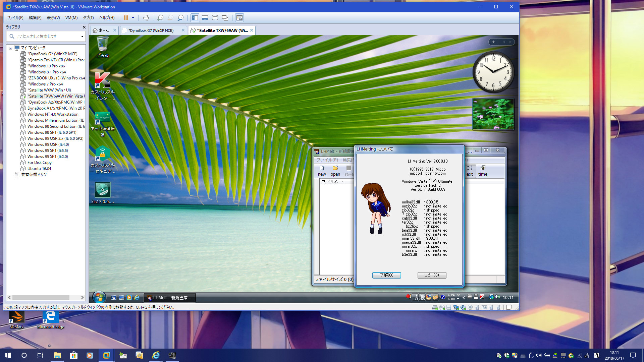
Task: Click the library search input field
Action: click(x=46, y=36)
